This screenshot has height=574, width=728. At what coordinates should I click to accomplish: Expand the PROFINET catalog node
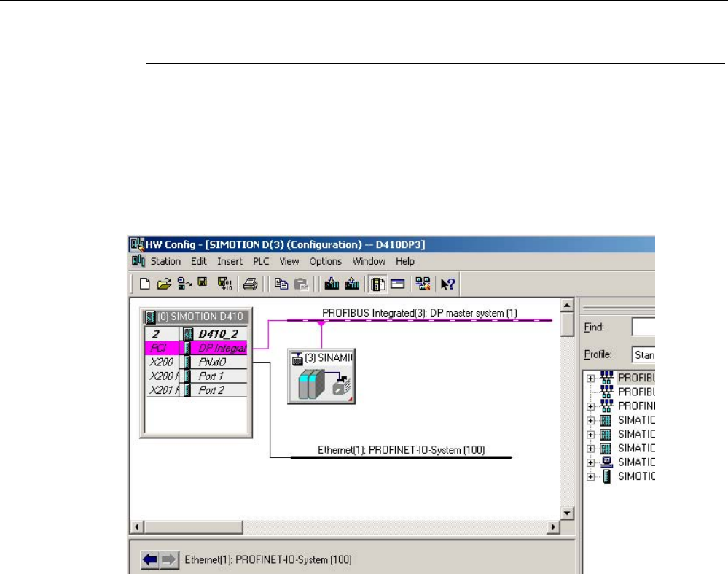(590, 406)
